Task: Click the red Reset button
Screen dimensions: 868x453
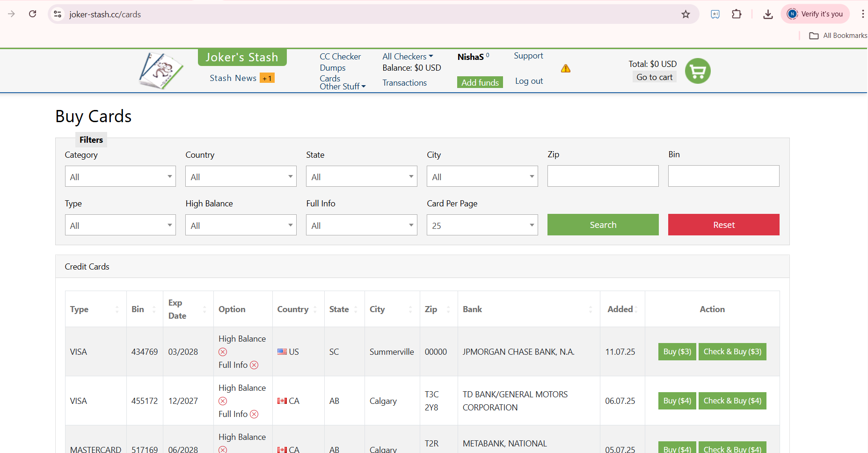Action: (x=724, y=225)
